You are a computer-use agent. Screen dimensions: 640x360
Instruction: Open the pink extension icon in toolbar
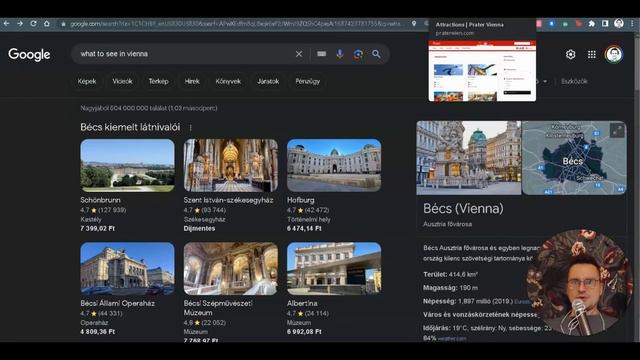pyautogui.click(x=539, y=24)
